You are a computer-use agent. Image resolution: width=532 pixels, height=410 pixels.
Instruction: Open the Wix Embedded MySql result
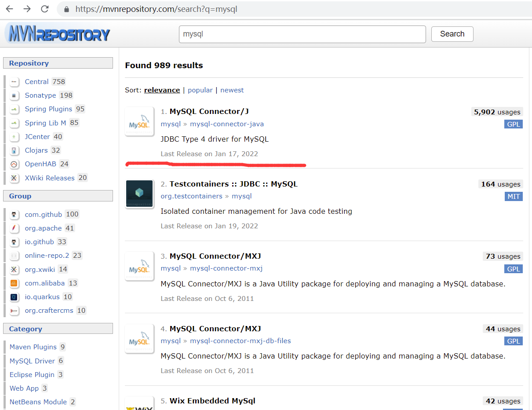[212, 401]
